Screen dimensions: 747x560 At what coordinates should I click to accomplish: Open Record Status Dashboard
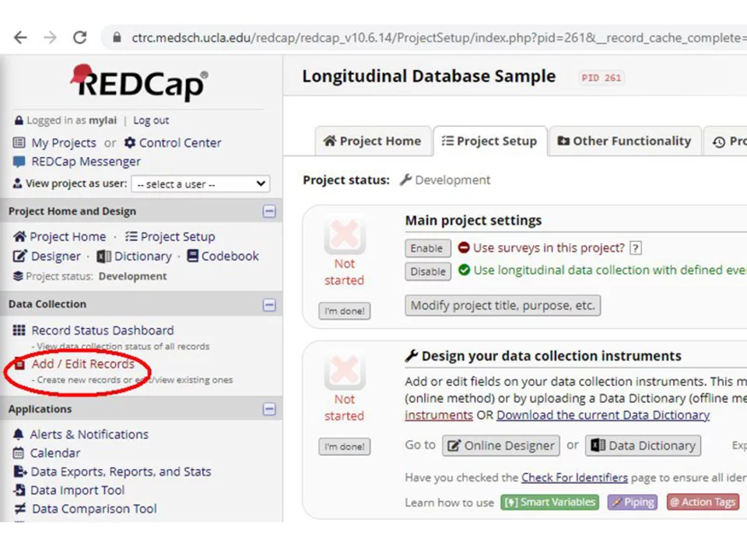click(x=103, y=330)
